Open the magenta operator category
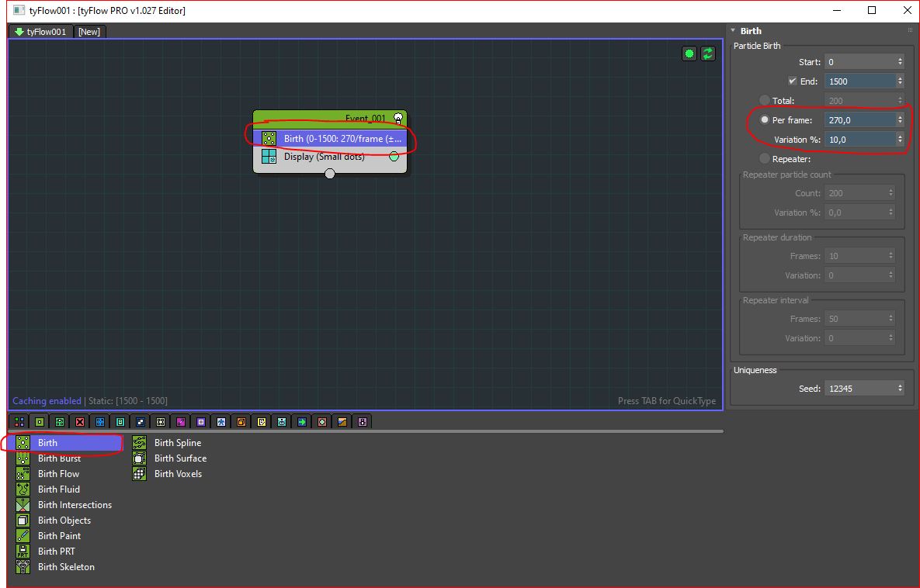920x588 pixels. (181, 421)
